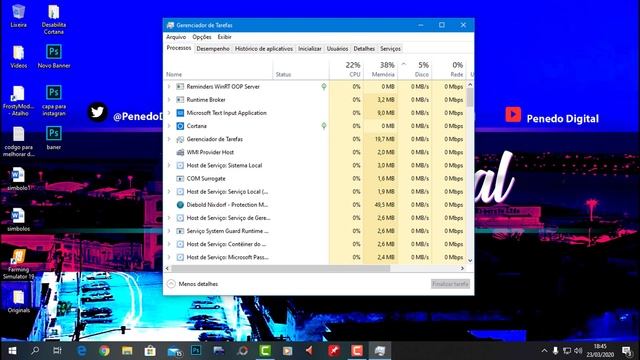Switch to the Detalhes tab
The height and width of the screenshot is (360, 640).
click(364, 49)
